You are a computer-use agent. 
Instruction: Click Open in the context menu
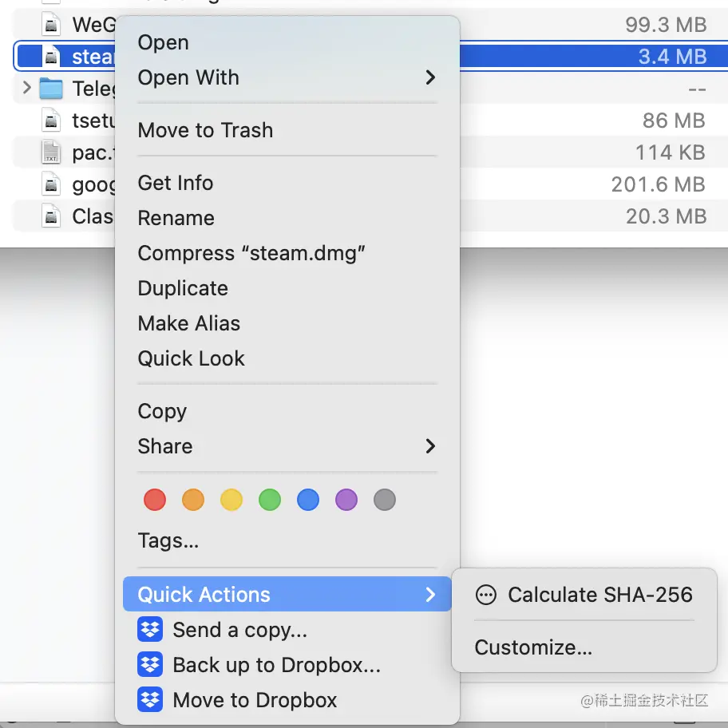[163, 43]
